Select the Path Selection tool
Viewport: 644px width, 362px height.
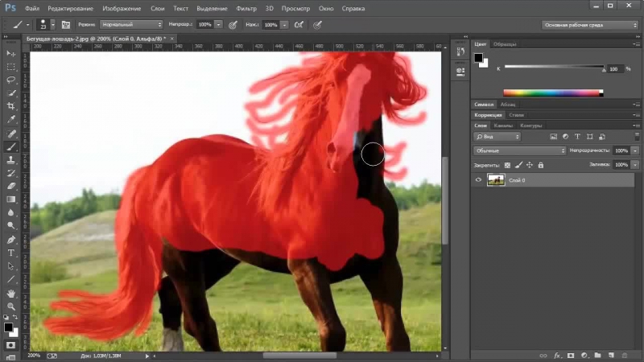tap(10, 266)
